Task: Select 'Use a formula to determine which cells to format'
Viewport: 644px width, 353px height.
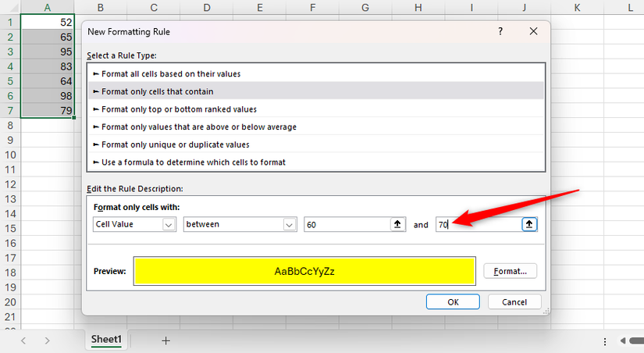Action: click(x=194, y=162)
